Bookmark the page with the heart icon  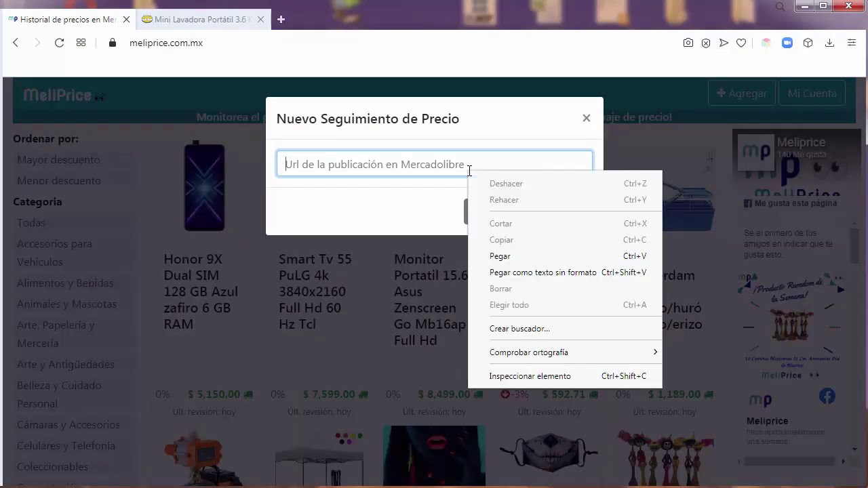pyautogui.click(x=741, y=43)
